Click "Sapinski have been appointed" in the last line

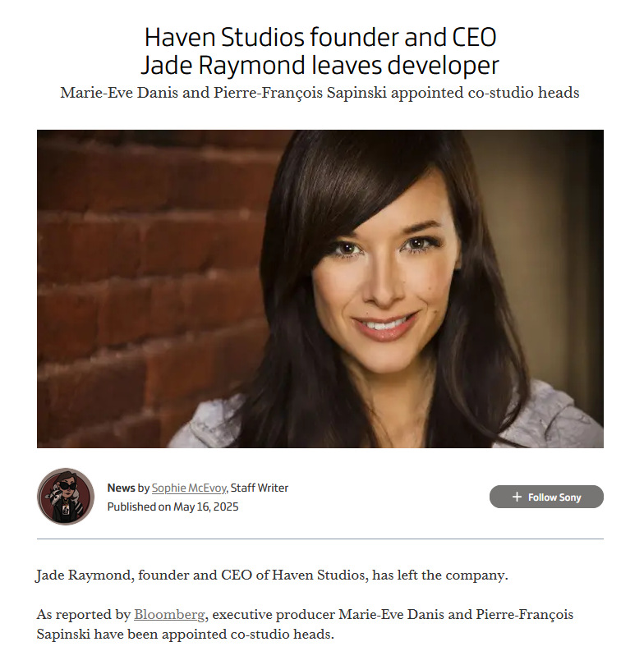131,634
